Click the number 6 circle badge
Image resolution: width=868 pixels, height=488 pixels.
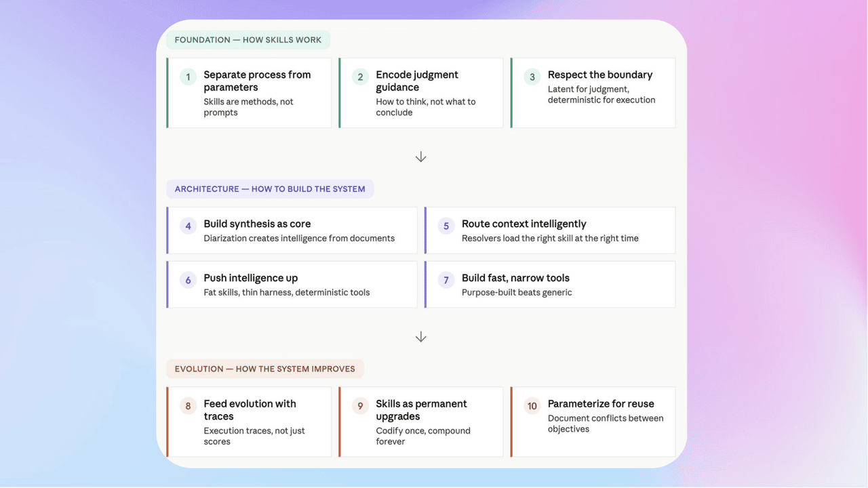coord(189,280)
